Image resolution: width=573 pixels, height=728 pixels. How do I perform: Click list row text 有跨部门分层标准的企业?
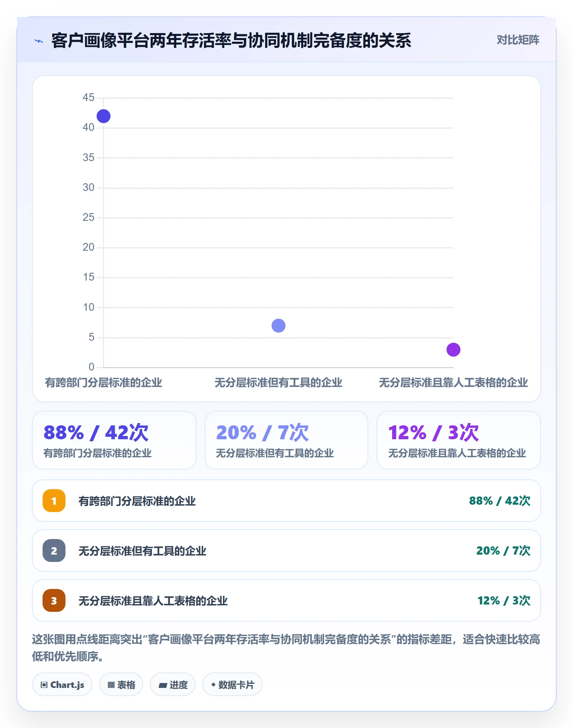tap(137, 501)
